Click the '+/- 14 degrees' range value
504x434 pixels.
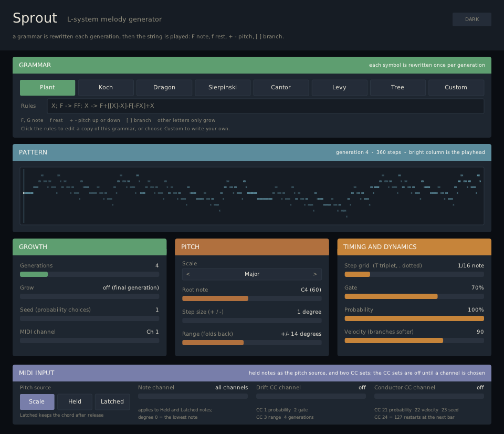tap(301, 334)
